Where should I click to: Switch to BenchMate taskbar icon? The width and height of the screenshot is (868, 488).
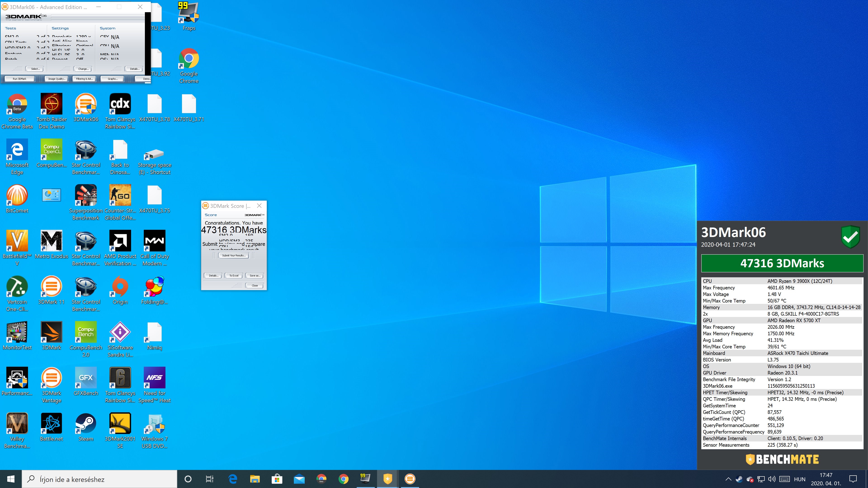click(387, 479)
